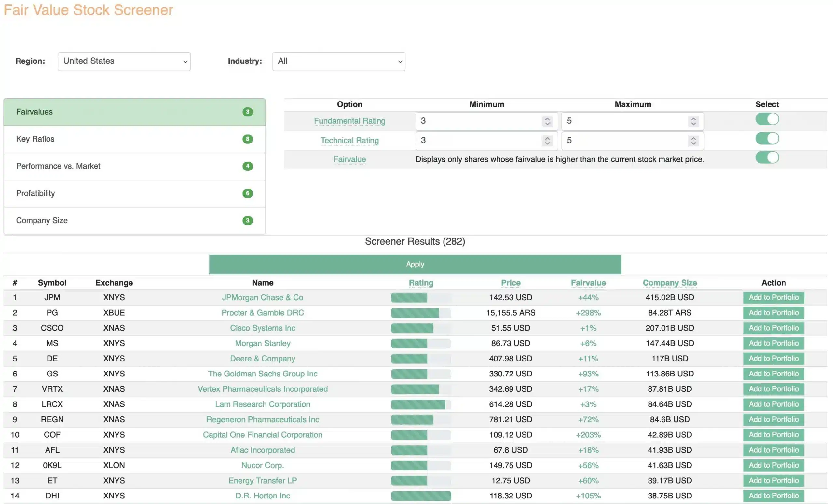Open Energy Transfer LP link
This screenshot has width=833, height=504.
tap(263, 480)
